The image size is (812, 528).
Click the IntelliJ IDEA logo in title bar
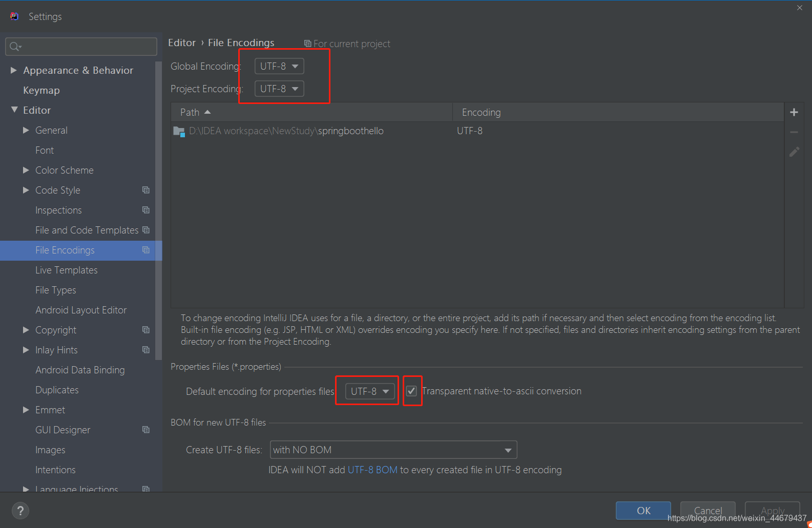[14, 16]
